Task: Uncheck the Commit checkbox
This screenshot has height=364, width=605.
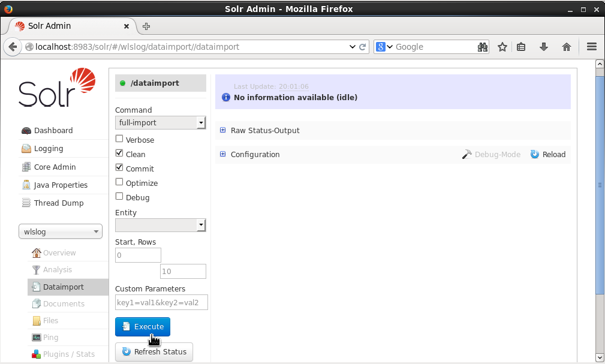Action: (x=119, y=167)
